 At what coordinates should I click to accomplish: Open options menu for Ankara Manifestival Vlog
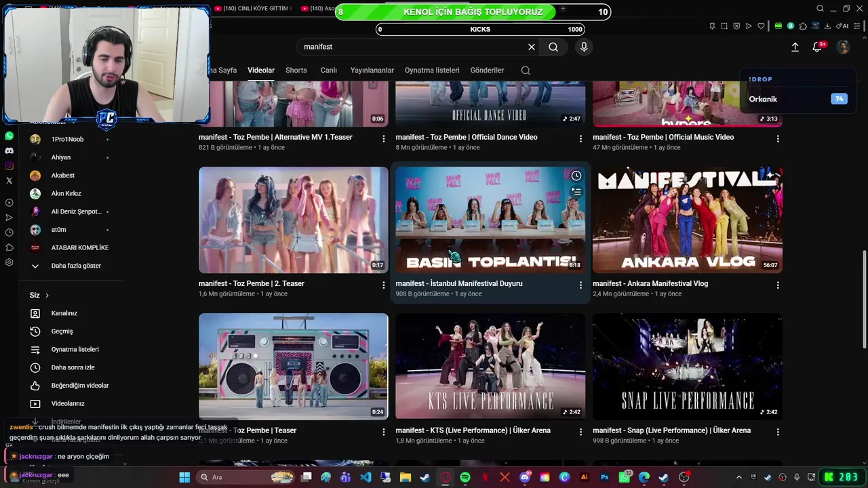[777, 285]
